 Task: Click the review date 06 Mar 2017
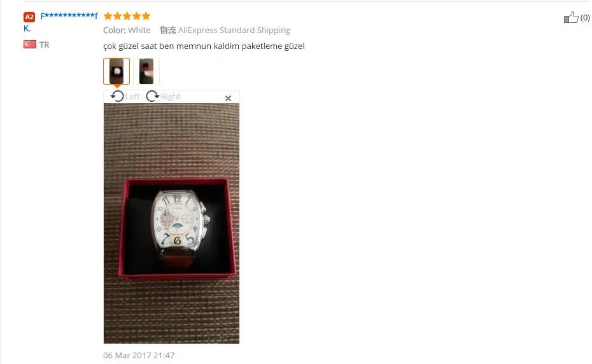point(139,355)
